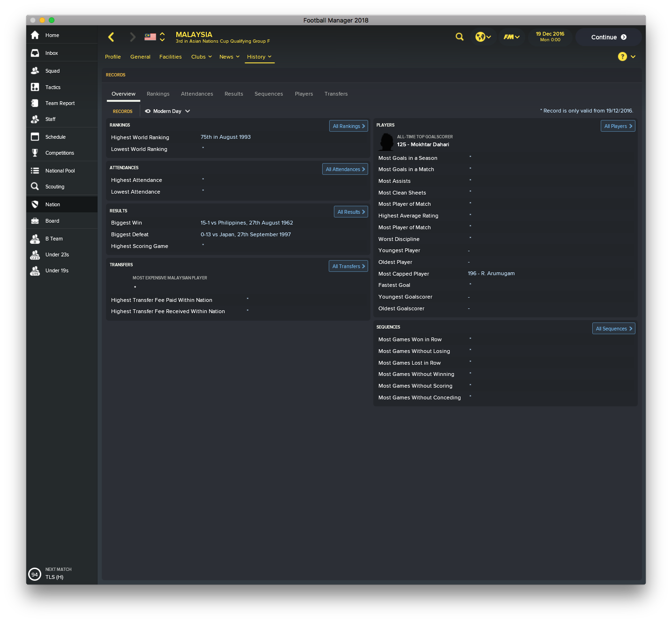Switch to the Results tab
This screenshot has width=672, height=622.
(234, 94)
